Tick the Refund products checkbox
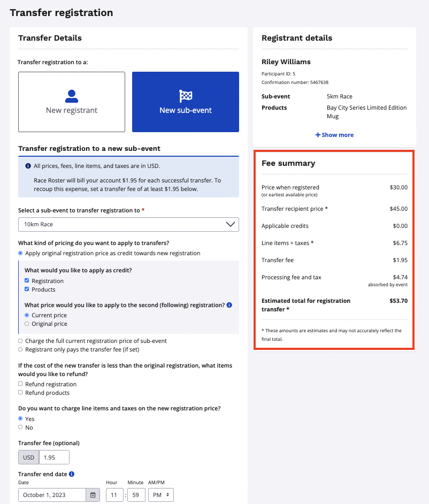 tap(20, 393)
